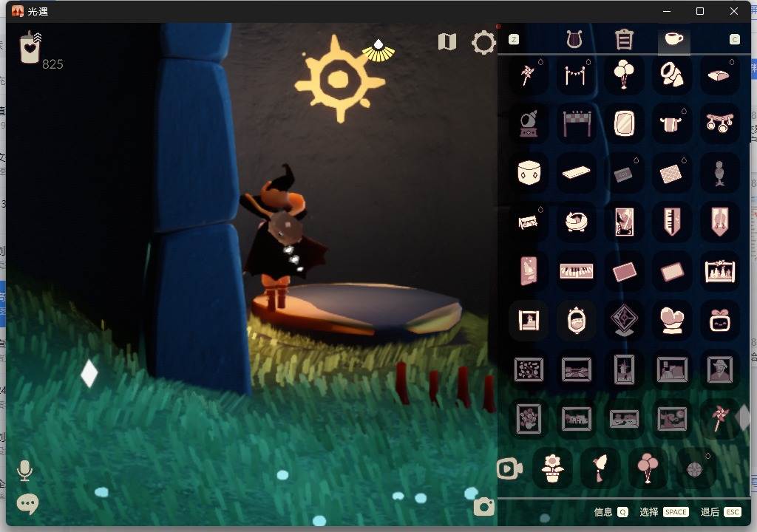Pick the round bowl bed item

[x=576, y=222]
